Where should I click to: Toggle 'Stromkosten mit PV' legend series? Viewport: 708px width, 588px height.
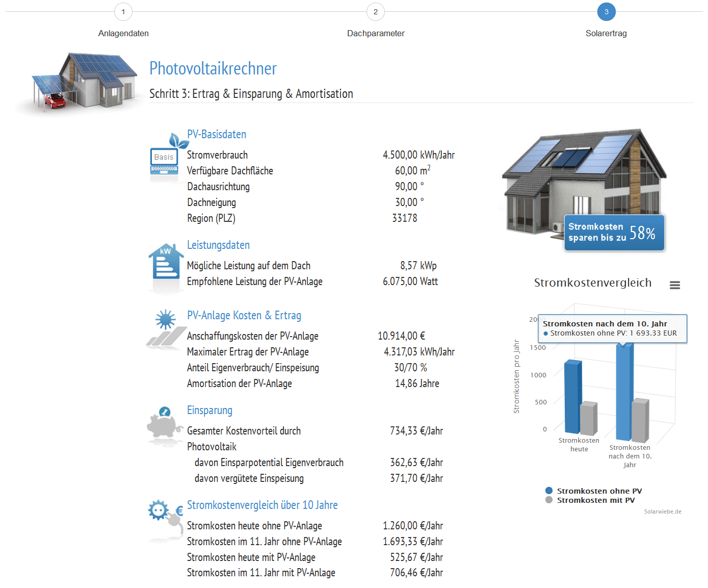(595, 500)
